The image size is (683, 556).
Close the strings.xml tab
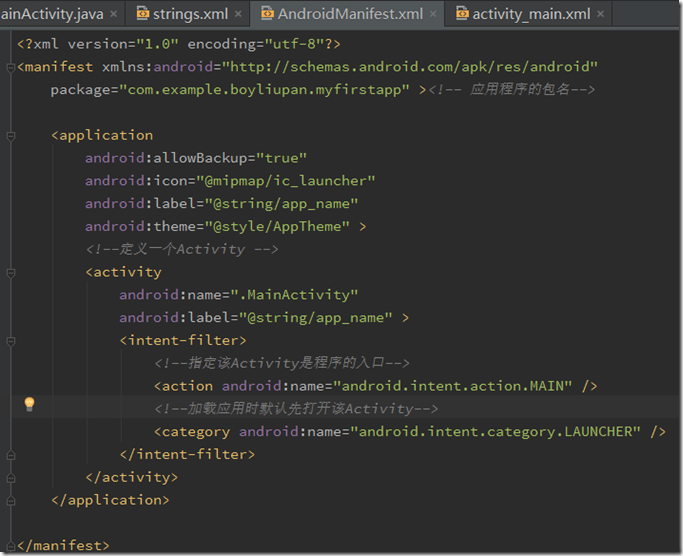tap(236, 14)
